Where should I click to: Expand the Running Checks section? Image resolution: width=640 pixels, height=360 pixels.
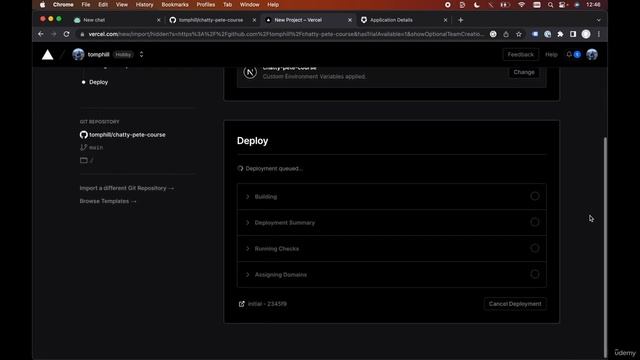[391, 249]
